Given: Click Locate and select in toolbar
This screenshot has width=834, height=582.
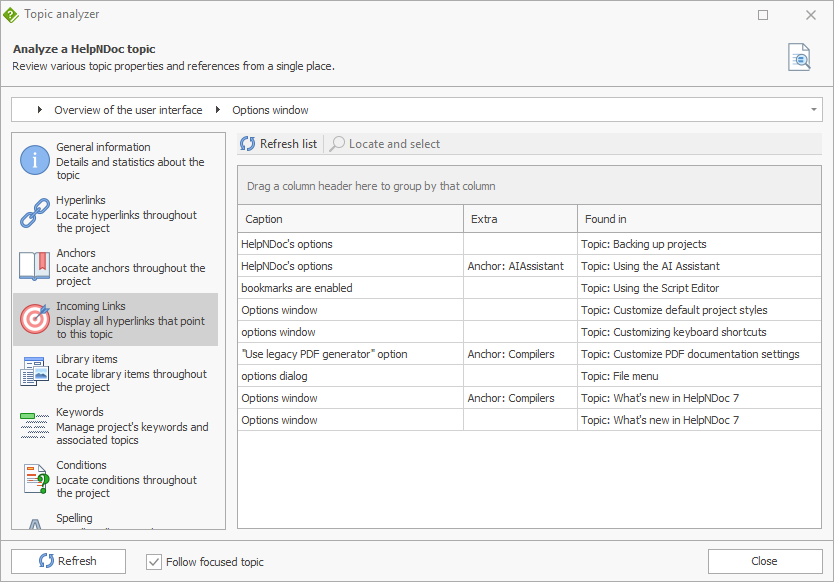Looking at the screenshot, I should point(385,144).
